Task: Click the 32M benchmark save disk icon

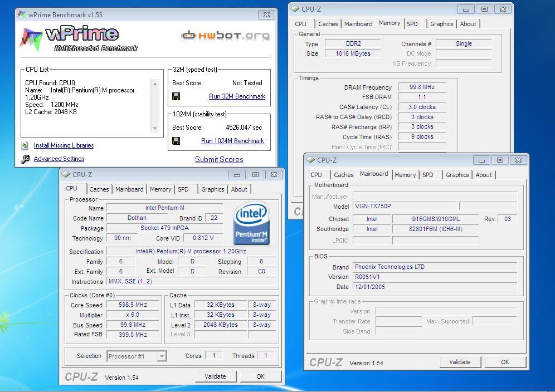Action: point(176,96)
